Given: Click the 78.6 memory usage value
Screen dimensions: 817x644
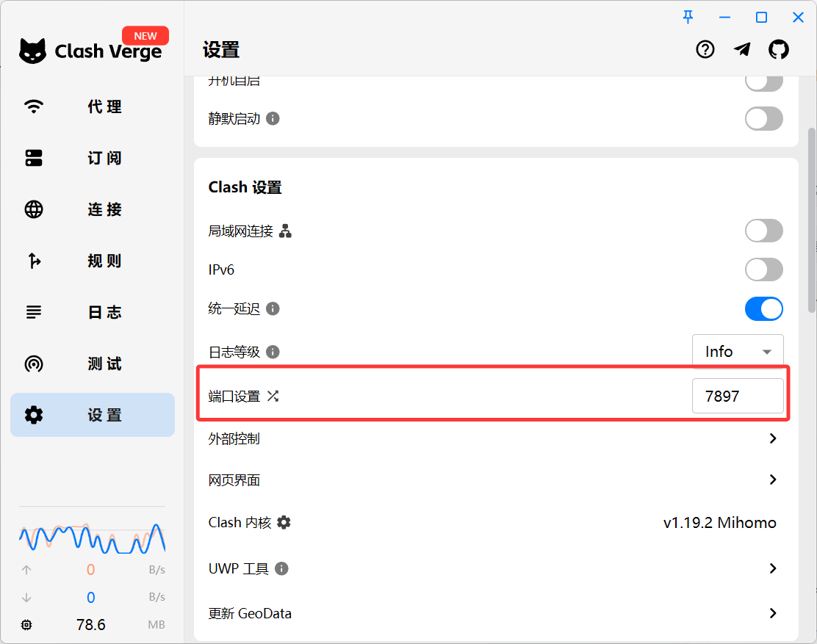Looking at the screenshot, I should point(90,625).
